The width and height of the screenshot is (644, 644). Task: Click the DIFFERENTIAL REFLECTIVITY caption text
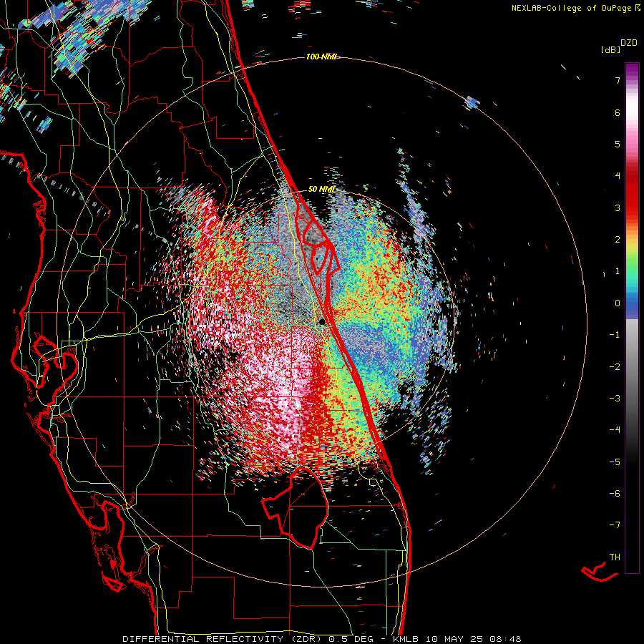click(x=203, y=639)
